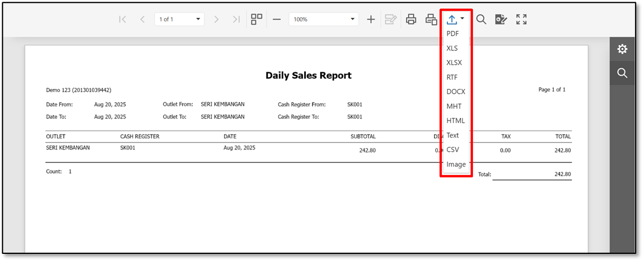This screenshot has height=261, width=644.
Task: Export report as Image
Action: click(x=456, y=164)
